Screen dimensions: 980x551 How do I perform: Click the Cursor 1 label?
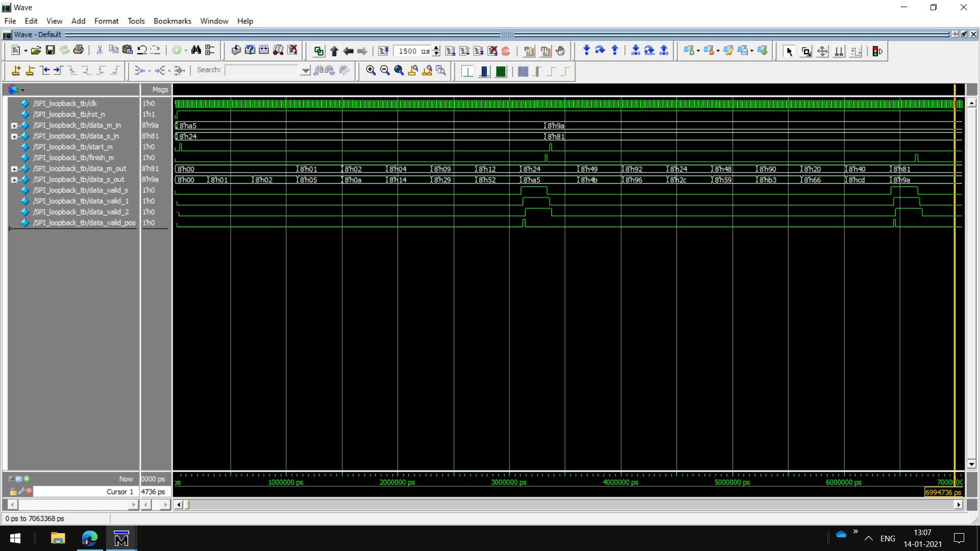(x=119, y=492)
